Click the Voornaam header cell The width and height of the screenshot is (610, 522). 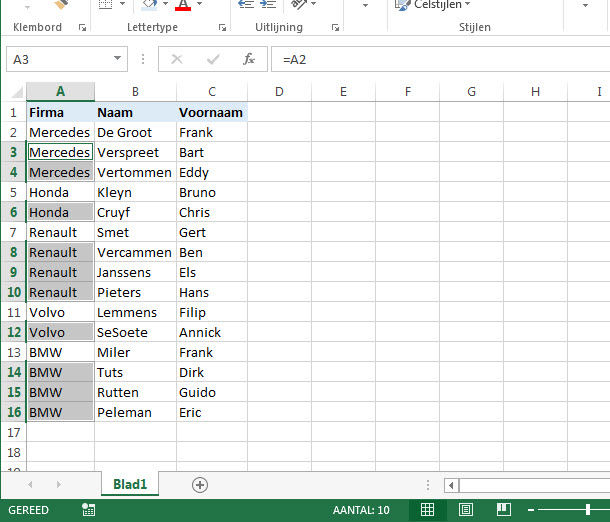[212, 112]
